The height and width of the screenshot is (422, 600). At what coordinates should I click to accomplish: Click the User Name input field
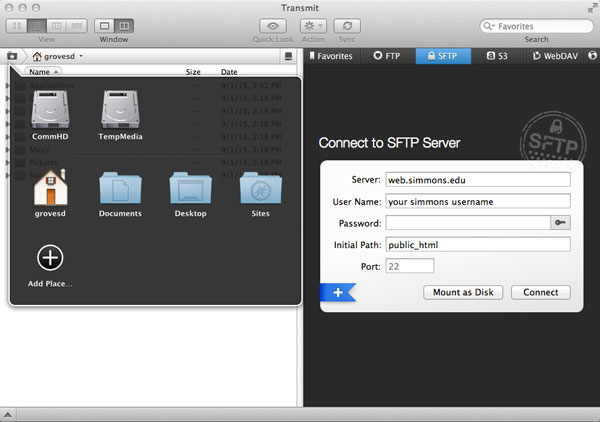pyautogui.click(x=478, y=201)
